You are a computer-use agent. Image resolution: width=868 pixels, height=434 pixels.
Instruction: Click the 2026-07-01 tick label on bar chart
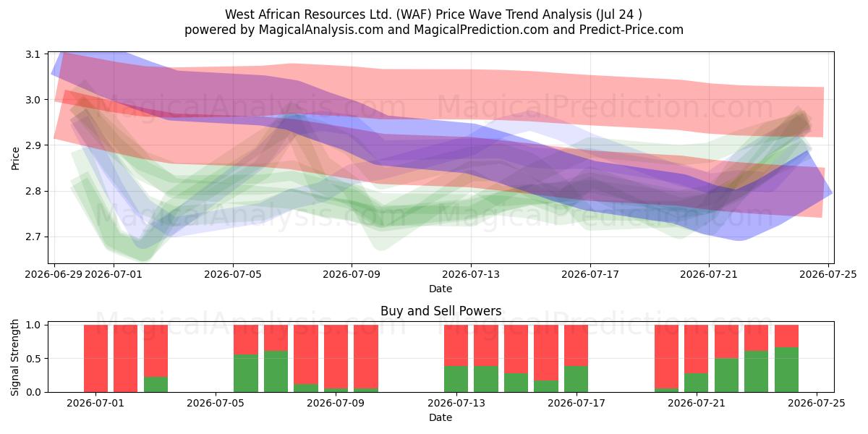[95, 403]
